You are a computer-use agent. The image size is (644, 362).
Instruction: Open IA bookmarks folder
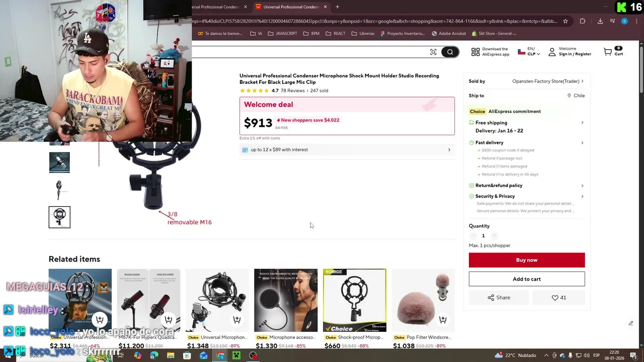click(256, 33)
